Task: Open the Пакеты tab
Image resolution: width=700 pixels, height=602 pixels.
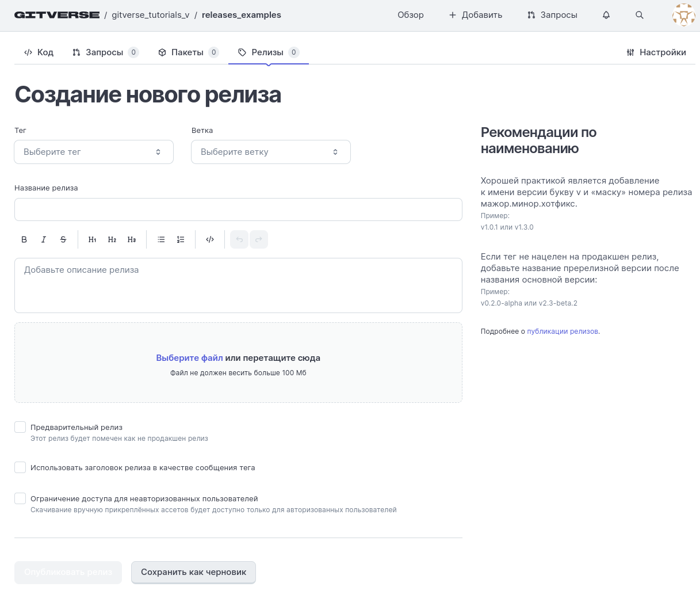Action: 188,52
